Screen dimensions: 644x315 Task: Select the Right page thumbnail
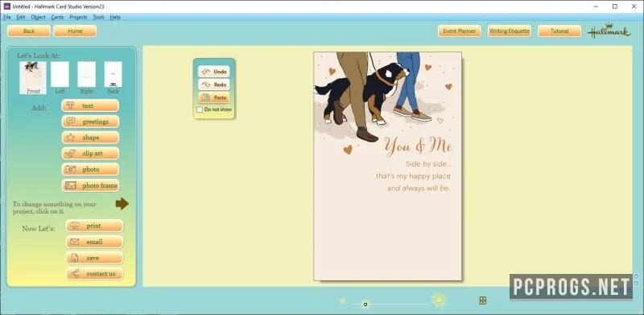click(87, 74)
